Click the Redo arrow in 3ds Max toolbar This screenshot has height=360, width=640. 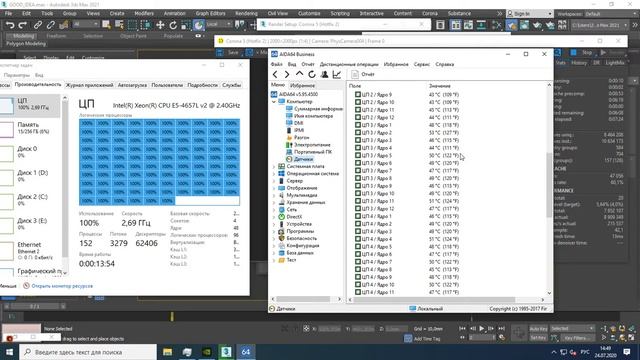(23, 25)
